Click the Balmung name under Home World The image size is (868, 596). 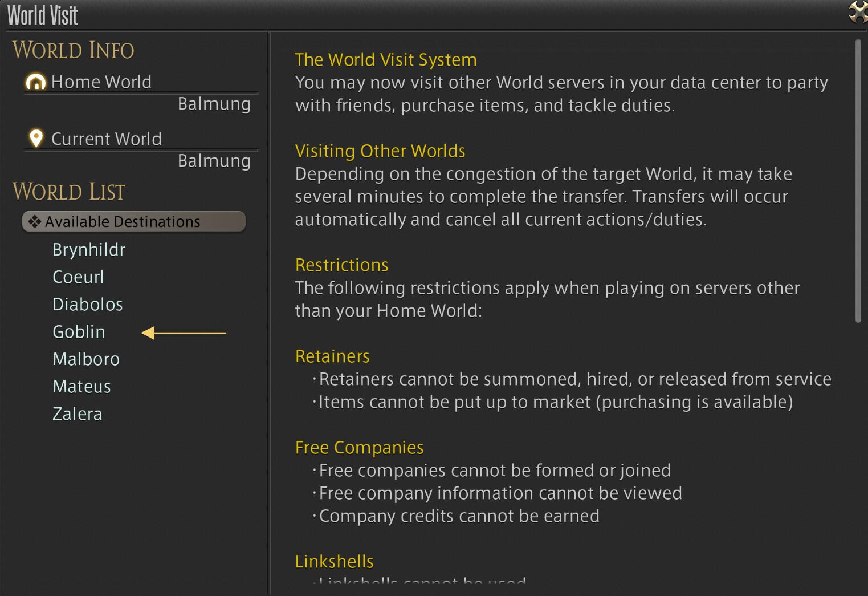pyautogui.click(x=214, y=104)
